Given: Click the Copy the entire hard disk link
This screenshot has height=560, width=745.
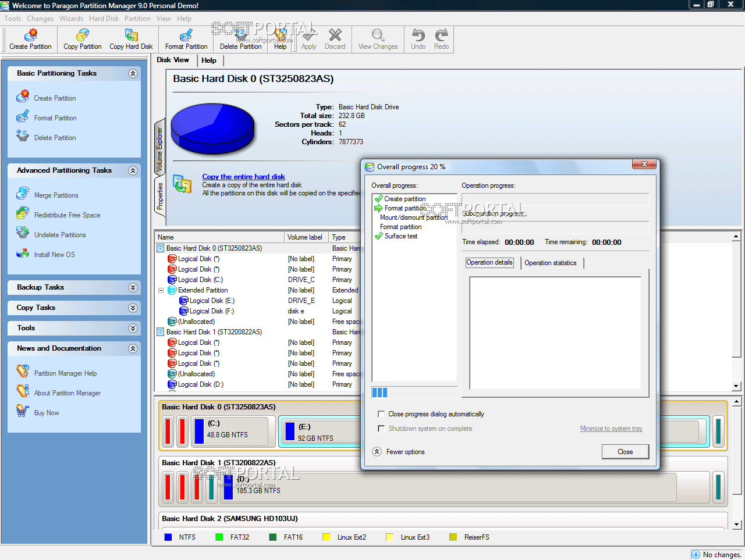Looking at the screenshot, I should [x=243, y=177].
